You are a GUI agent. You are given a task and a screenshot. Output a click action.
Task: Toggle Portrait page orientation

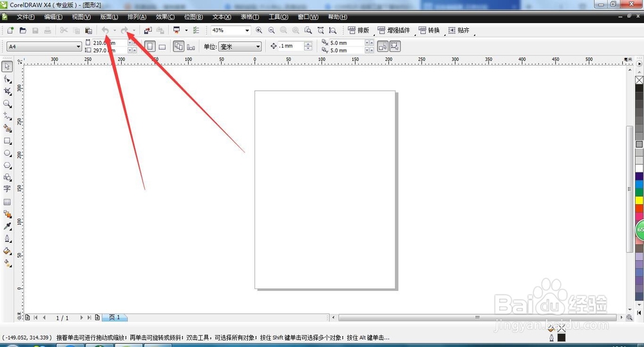coord(150,46)
